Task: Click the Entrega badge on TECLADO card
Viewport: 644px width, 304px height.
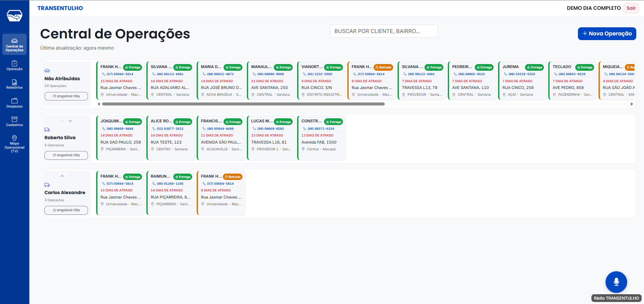Action: click(x=585, y=67)
